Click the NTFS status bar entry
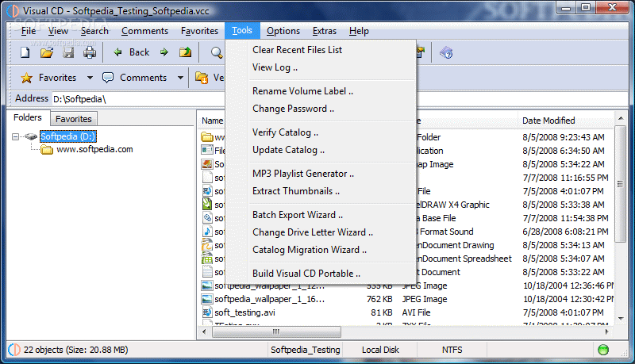Image resolution: width=635 pixels, height=364 pixels. click(452, 350)
